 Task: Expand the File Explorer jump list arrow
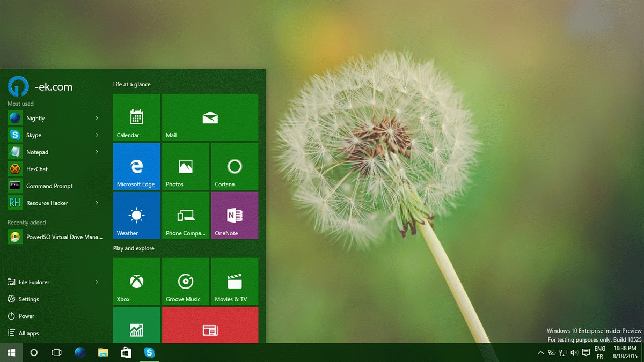[97, 282]
